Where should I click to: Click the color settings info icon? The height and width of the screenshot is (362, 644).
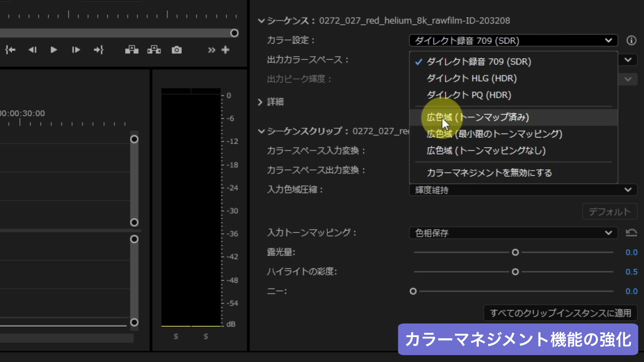(631, 41)
